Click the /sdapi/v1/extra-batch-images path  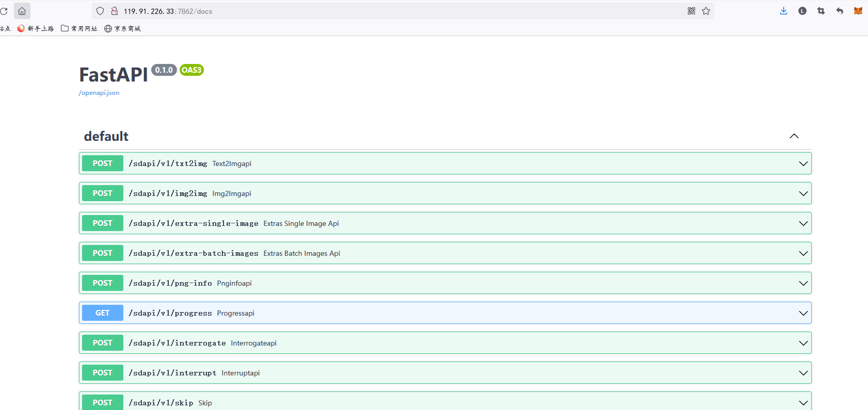click(194, 253)
